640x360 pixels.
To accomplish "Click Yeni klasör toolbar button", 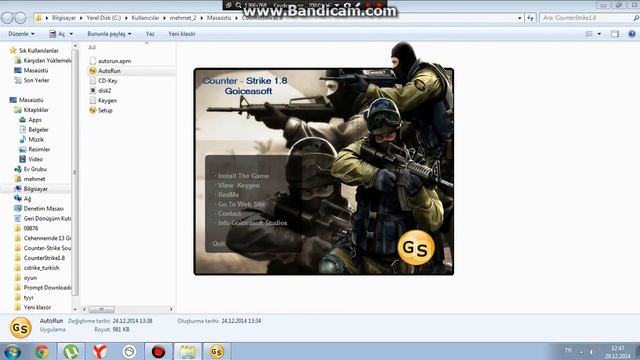I will (182, 34).
